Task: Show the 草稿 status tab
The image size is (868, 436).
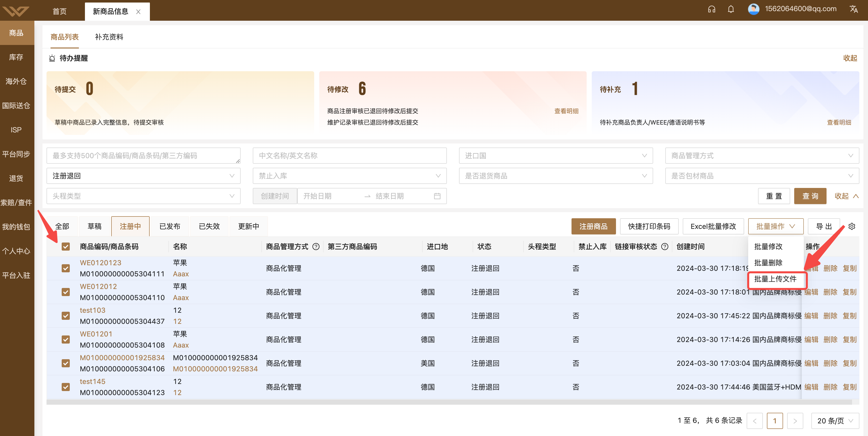Action: pyautogui.click(x=94, y=226)
